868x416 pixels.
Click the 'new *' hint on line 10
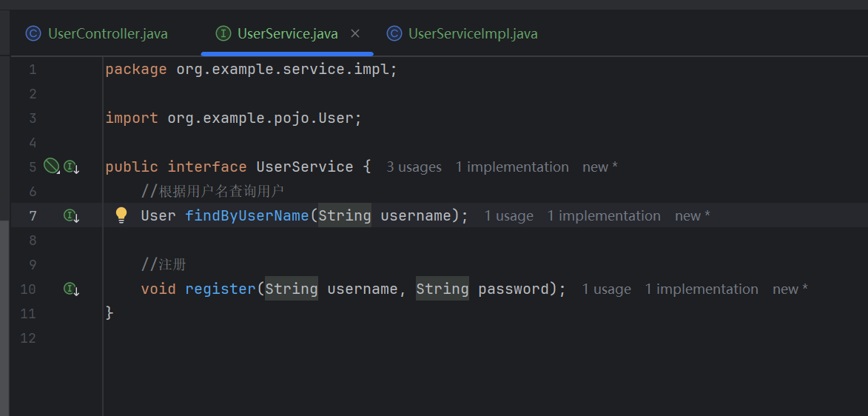(790, 289)
